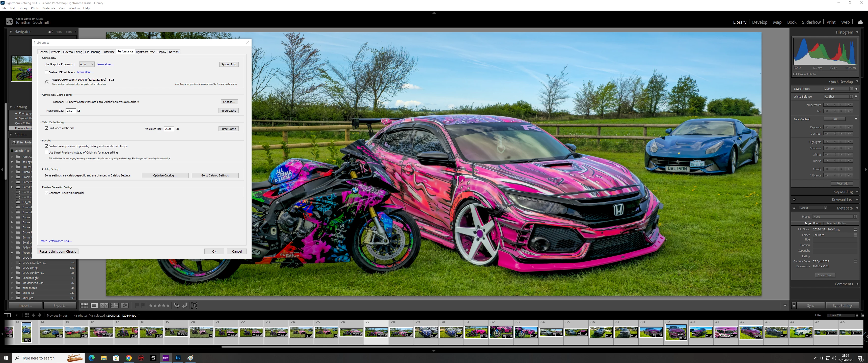Collapse the Histogram panel
This screenshot has width=868, height=363.
(857, 32)
